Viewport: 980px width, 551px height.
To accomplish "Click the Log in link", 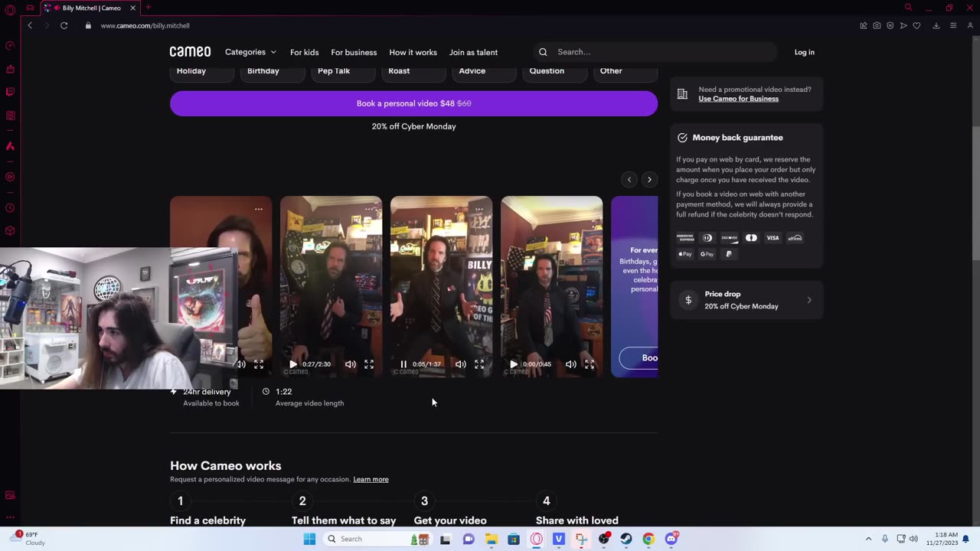I will (804, 52).
